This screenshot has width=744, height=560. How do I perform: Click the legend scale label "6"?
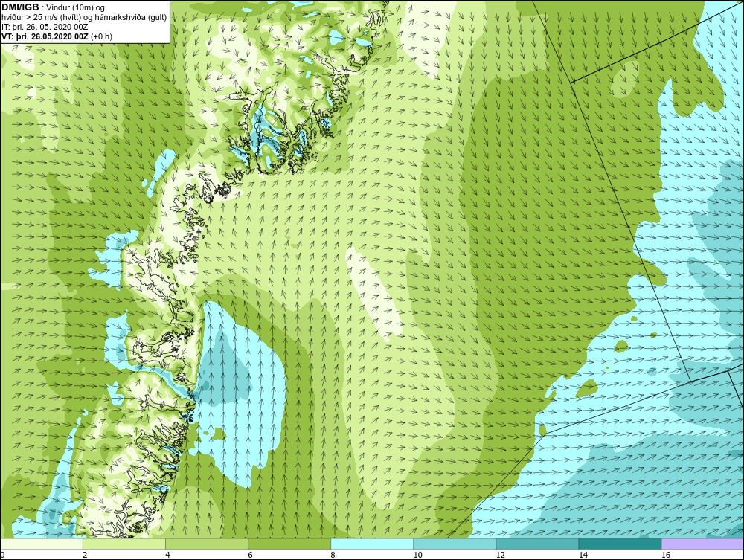click(250, 555)
